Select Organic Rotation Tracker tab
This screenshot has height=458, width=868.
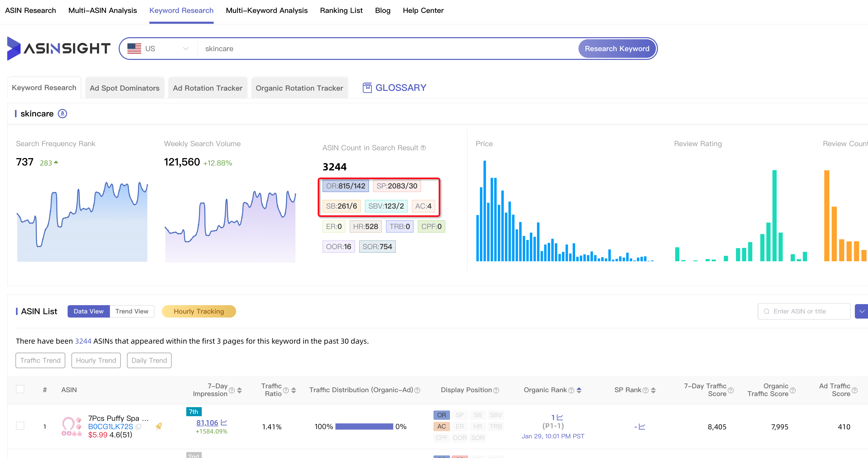[x=299, y=88]
